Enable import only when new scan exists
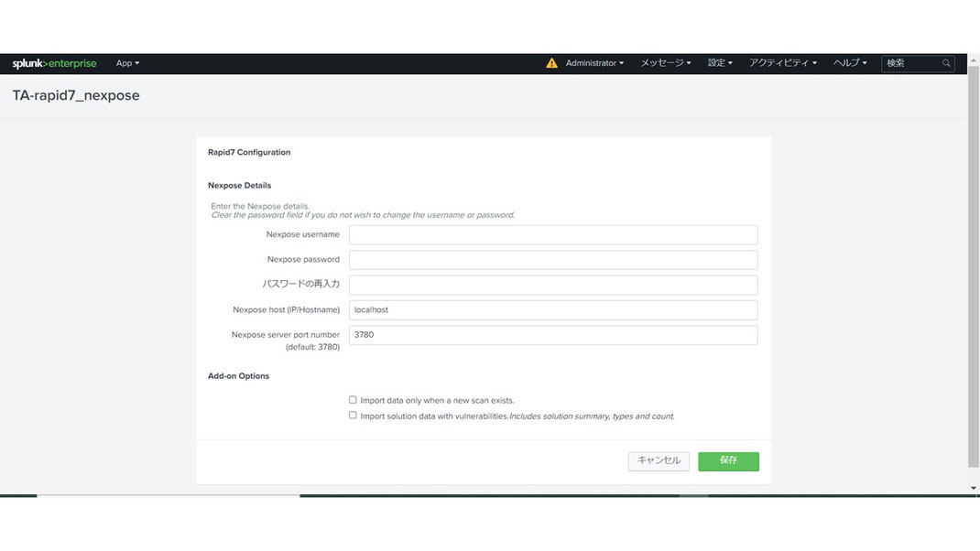 tap(353, 400)
